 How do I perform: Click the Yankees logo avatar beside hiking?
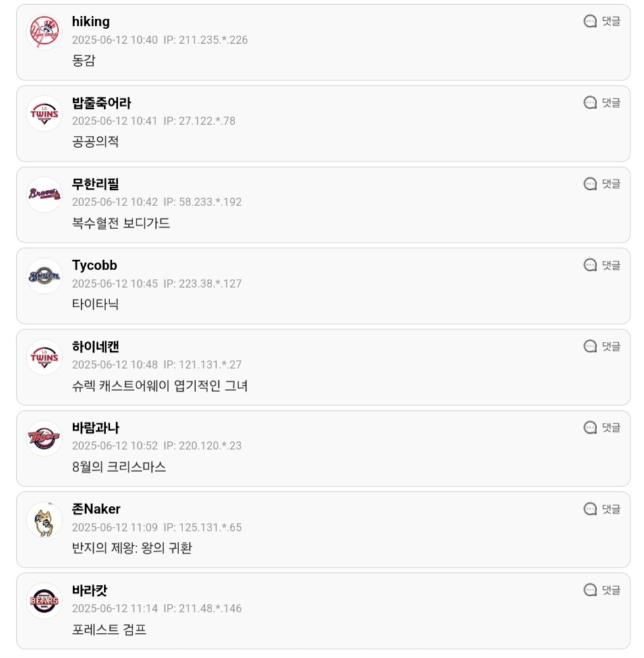point(44,32)
